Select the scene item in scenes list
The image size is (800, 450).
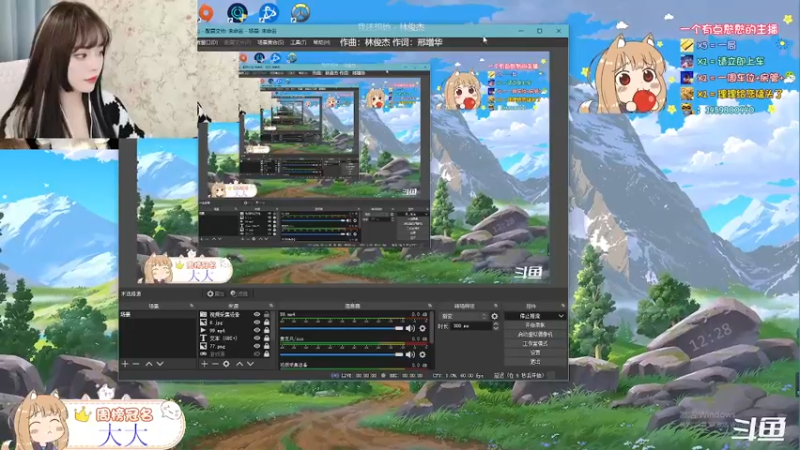[158, 314]
